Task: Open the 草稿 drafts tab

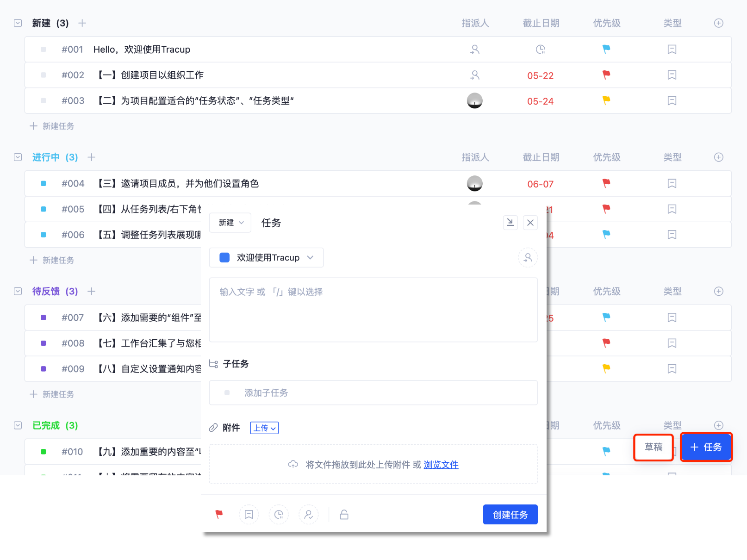Action: [x=653, y=447]
